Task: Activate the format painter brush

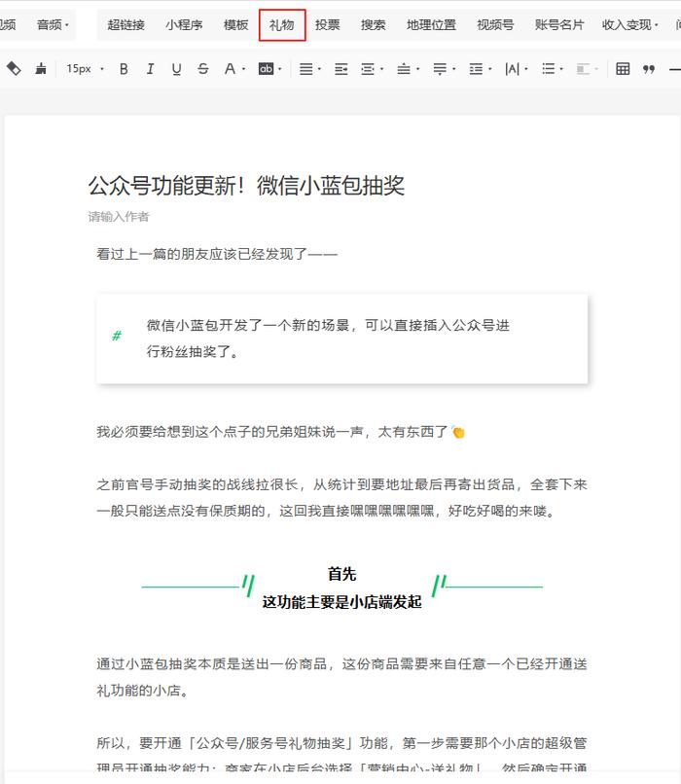Action: pos(41,68)
